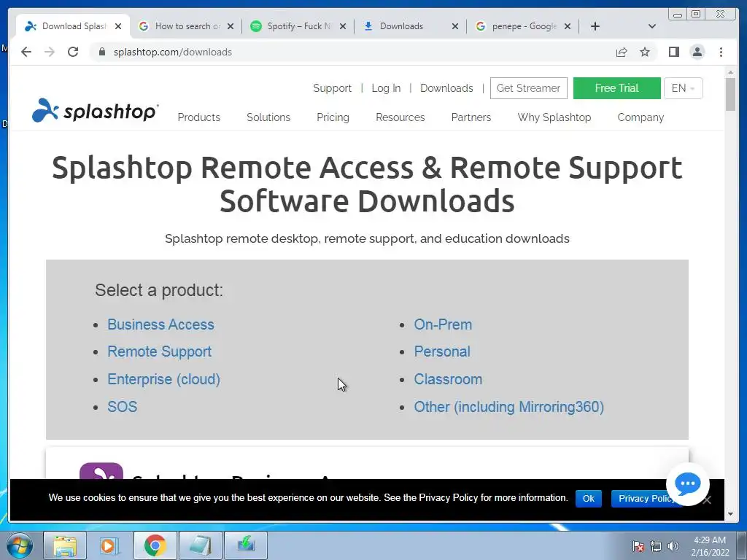Open the EN language dropdown

(683, 88)
